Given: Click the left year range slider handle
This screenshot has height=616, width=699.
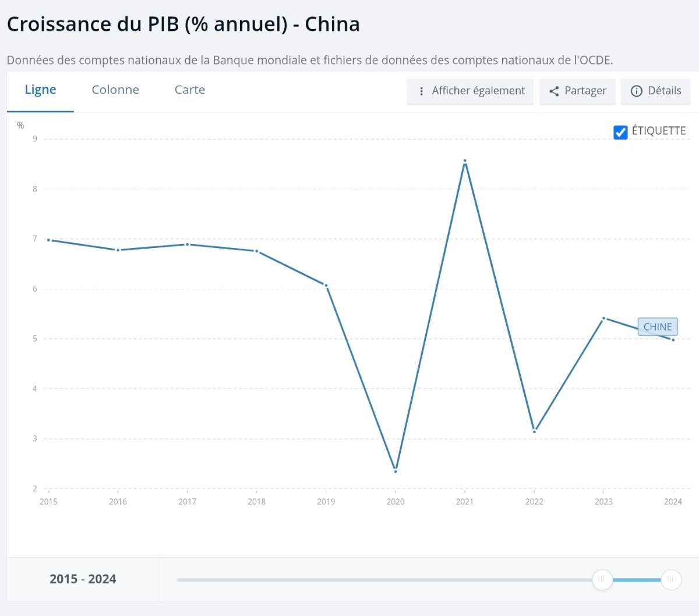Looking at the screenshot, I should click(x=602, y=579).
